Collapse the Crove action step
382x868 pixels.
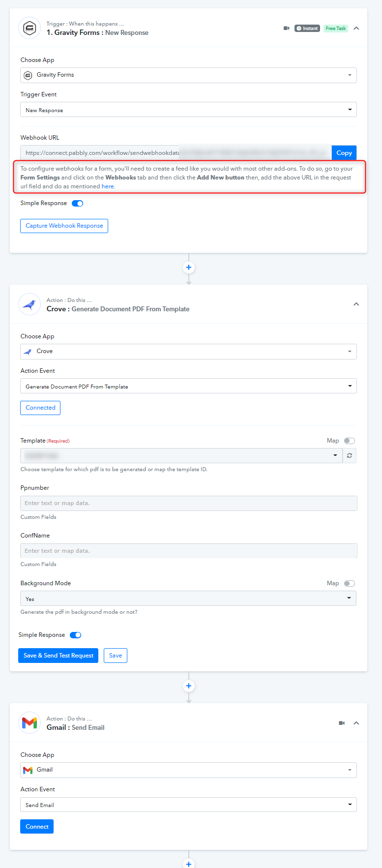[x=356, y=304]
